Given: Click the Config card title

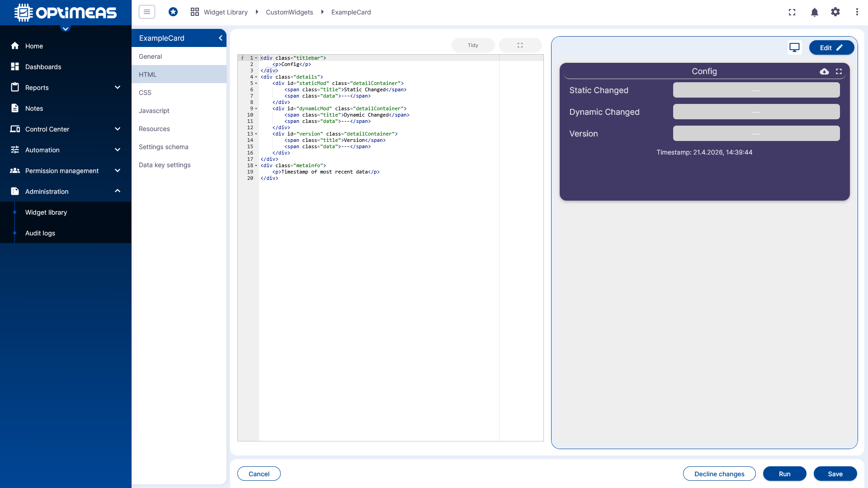Looking at the screenshot, I should (704, 71).
